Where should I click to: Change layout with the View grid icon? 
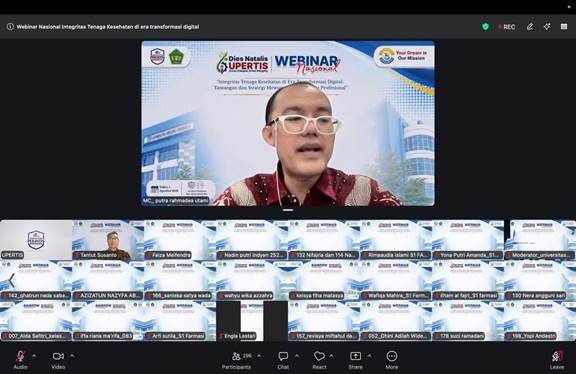[564, 26]
